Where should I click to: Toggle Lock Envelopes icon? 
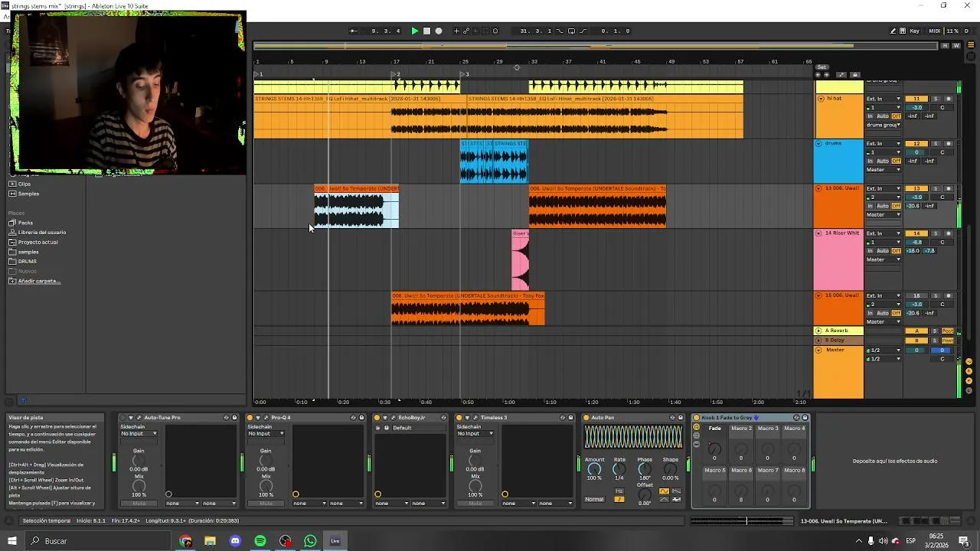pos(855,75)
